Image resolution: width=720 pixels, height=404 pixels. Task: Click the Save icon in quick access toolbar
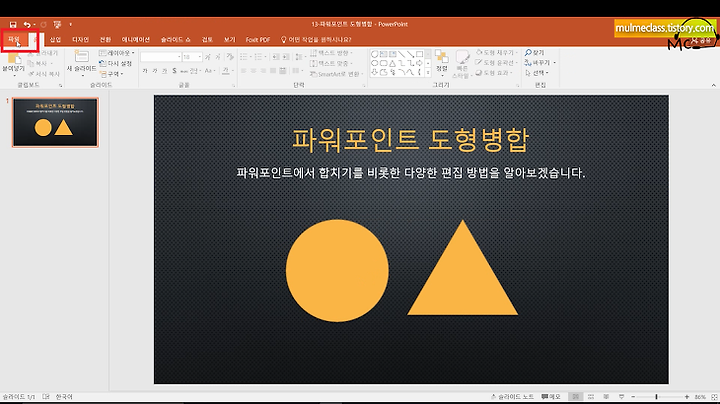click(13, 24)
